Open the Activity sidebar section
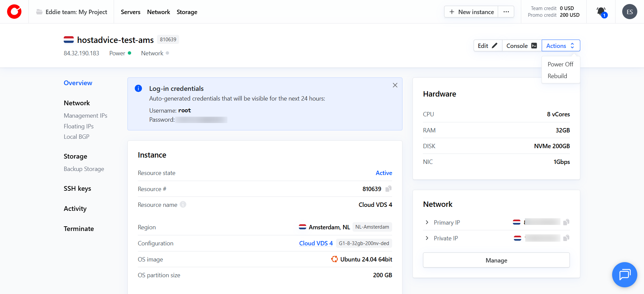This screenshot has height=294, width=644. coord(75,209)
